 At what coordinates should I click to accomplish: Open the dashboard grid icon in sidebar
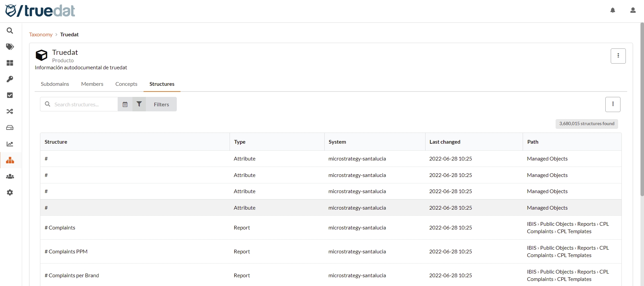pyautogui.click(x=10, y=63)
